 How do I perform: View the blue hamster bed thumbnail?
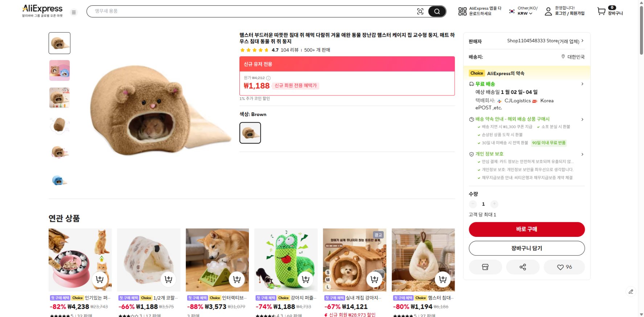click(x=59, y=180)
